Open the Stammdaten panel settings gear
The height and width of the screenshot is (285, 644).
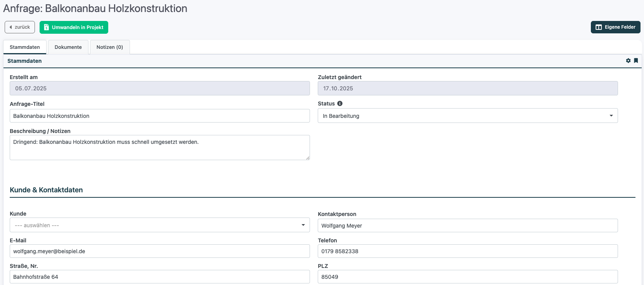coord(628,60)
